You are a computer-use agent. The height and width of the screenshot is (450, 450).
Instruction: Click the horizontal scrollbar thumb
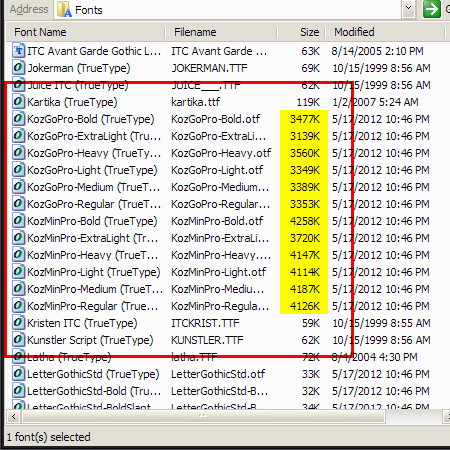[x=204, y=416]
